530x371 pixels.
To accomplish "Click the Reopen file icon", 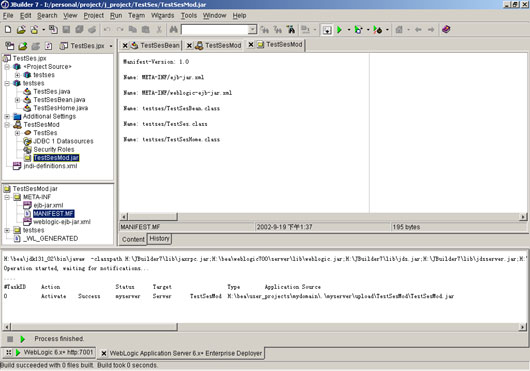I will pos(34,30).
